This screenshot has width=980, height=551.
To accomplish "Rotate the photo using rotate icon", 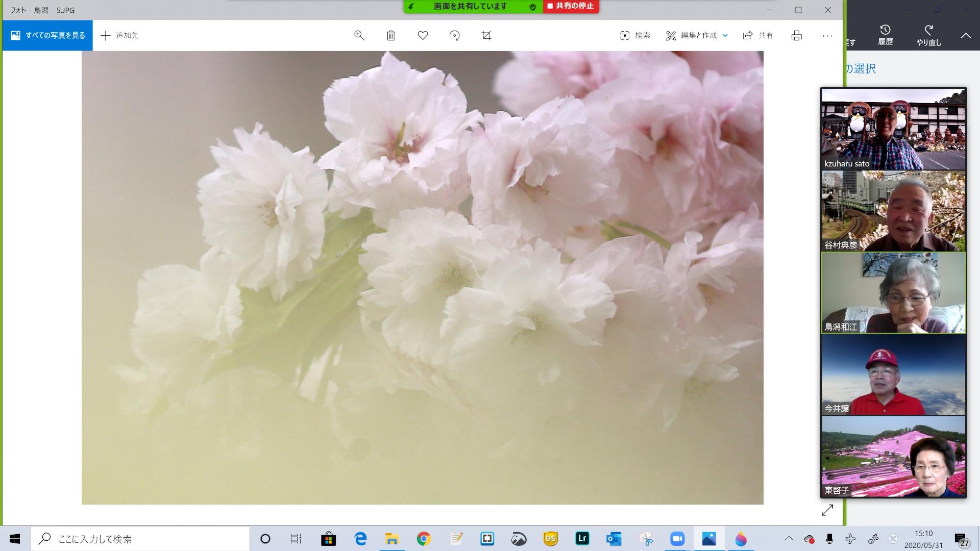I will tap(454, 35).
